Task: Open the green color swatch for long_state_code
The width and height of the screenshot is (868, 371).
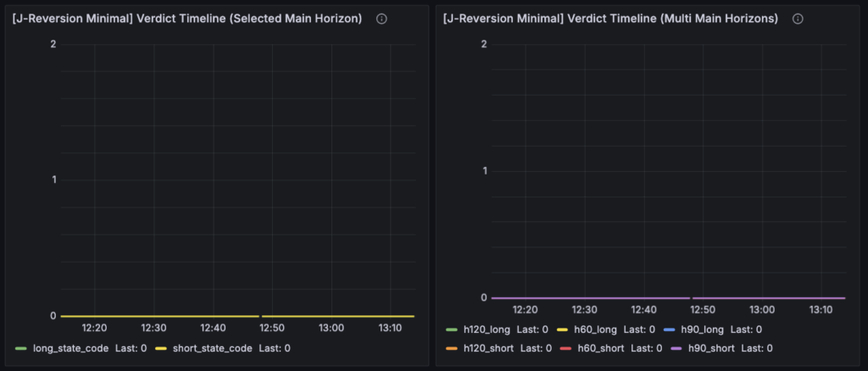Action: click(21, 348)
